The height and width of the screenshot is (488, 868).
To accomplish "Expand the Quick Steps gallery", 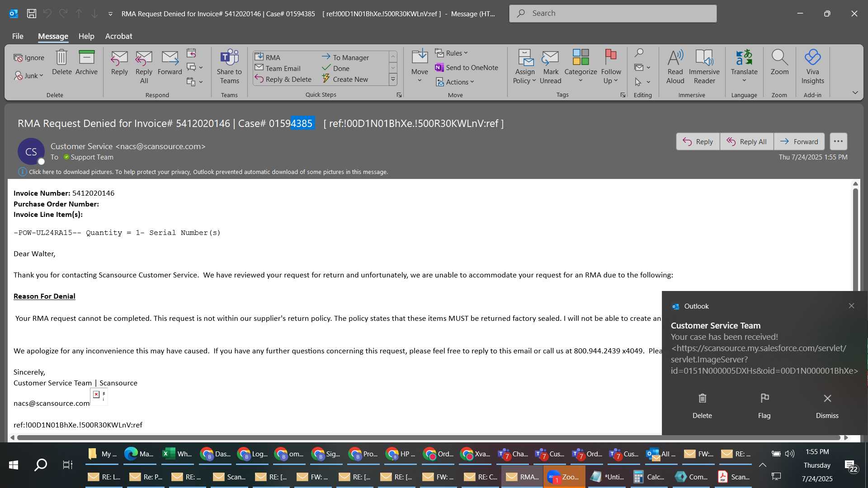I will pos(393,80).
